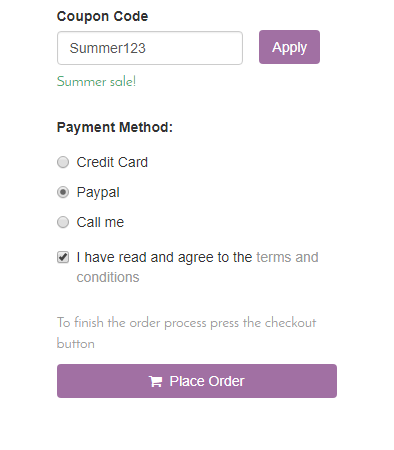Image resolution: width=394 pixels, height=450 pixels.
Task: Apply the coupon code
Action: 289,47
